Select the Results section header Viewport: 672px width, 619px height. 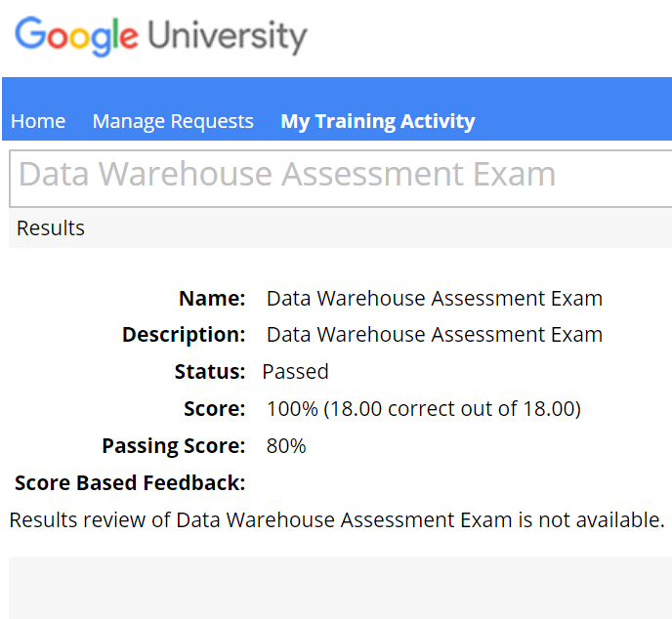51,227
